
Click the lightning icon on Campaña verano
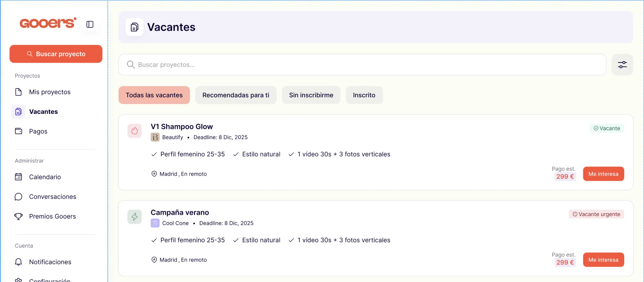point(134,217)
